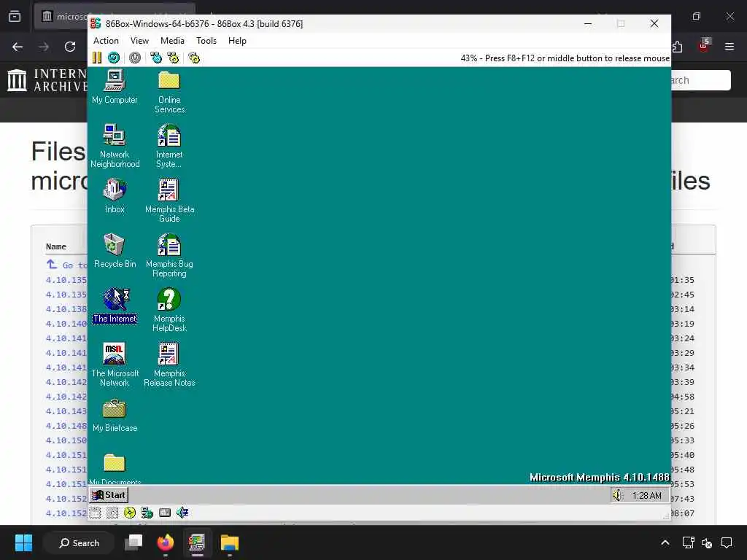Click the first floppy drive status icon
747x560 pixels.
tap(95, 513)
